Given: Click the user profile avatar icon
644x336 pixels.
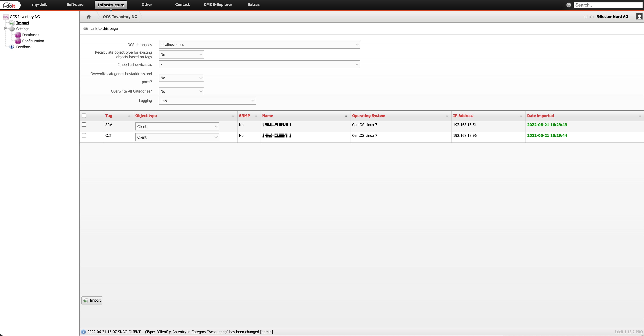Looking at the screenshot, I should 639,16.
